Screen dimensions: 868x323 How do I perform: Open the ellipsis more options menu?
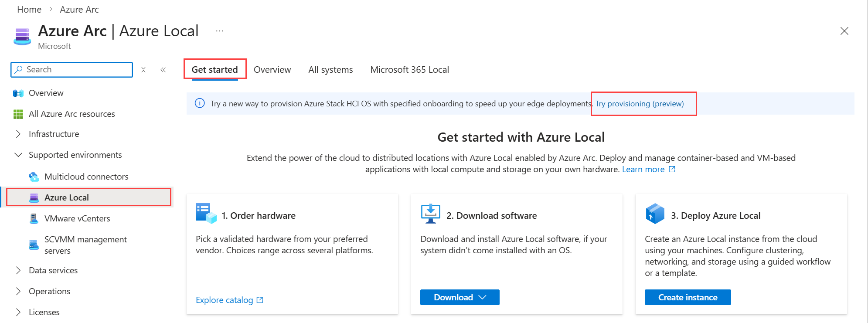pos(220,31)
